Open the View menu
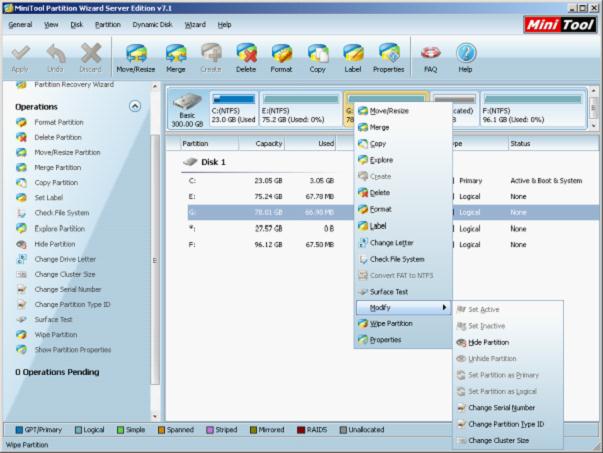This screenshot has width=603, height=453. tap(51, 25)
